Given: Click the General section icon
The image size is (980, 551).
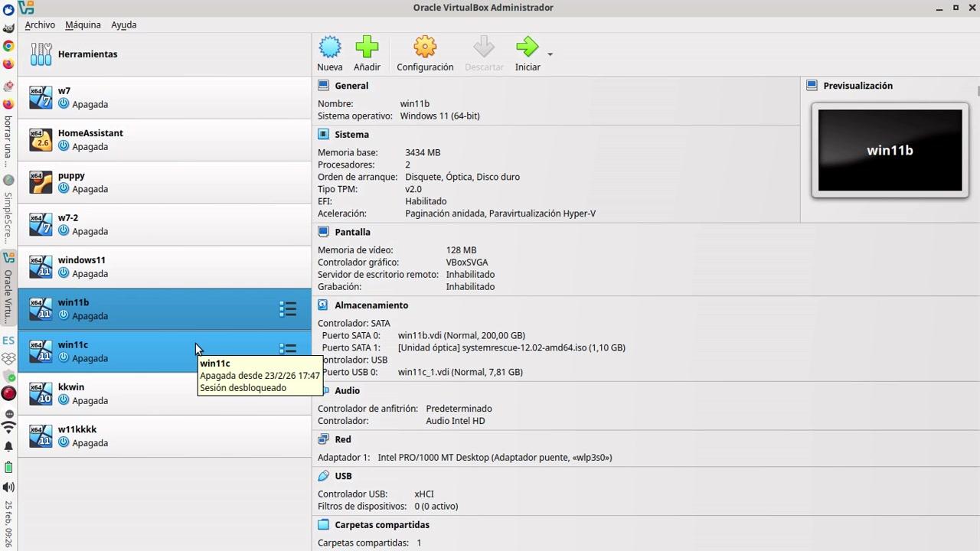Looking at the screenshot, I should (323, 86).
